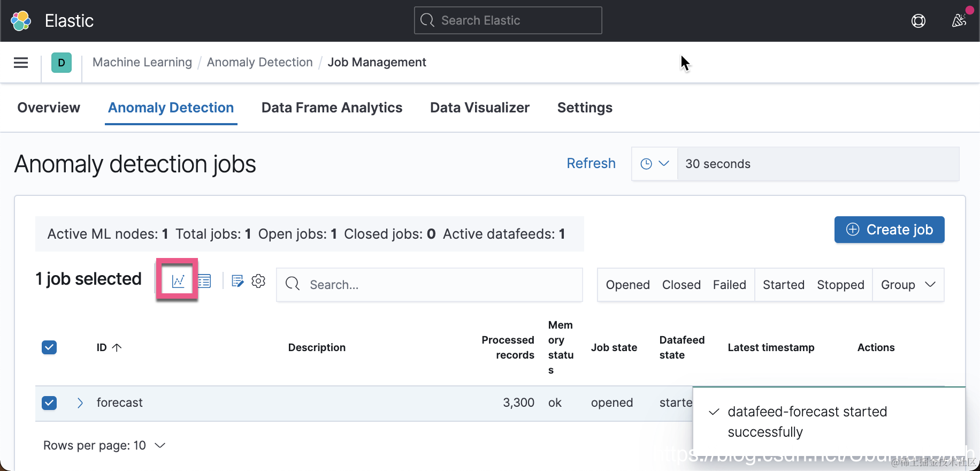Open the job management gear icon
This screenshot has height=471, width=980.
coord(258,281)
